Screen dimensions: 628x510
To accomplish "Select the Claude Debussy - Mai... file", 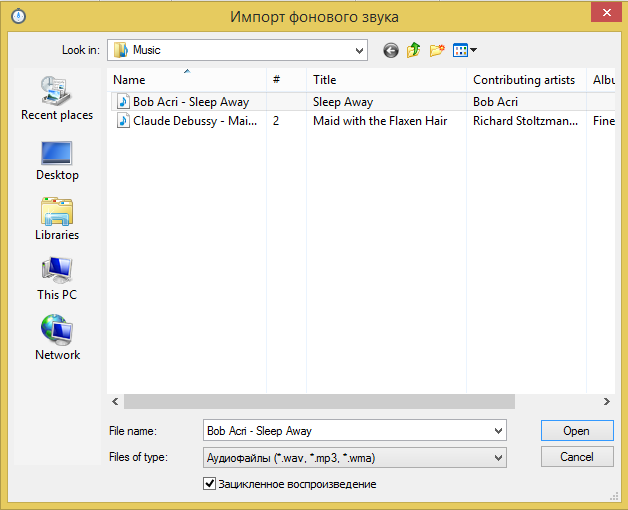I will point(195,121).
